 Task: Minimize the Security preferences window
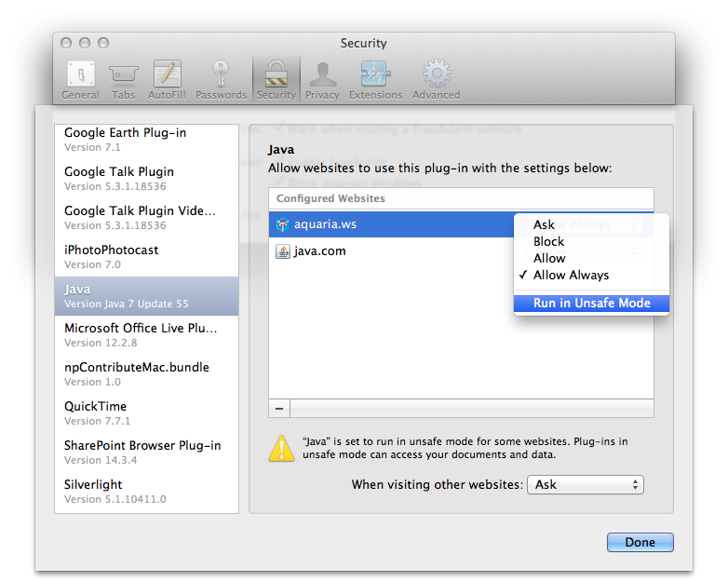point(85,43)
